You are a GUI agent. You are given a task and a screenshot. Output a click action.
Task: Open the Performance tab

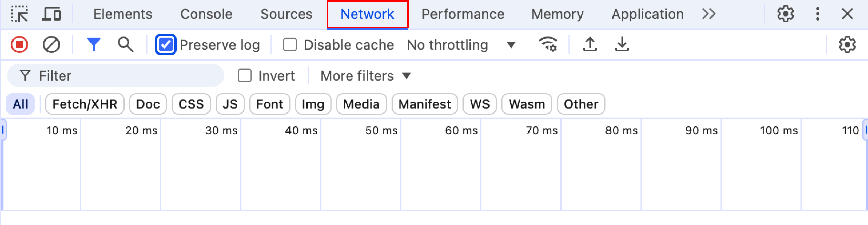pyautogui.click(x=463, y=14)
